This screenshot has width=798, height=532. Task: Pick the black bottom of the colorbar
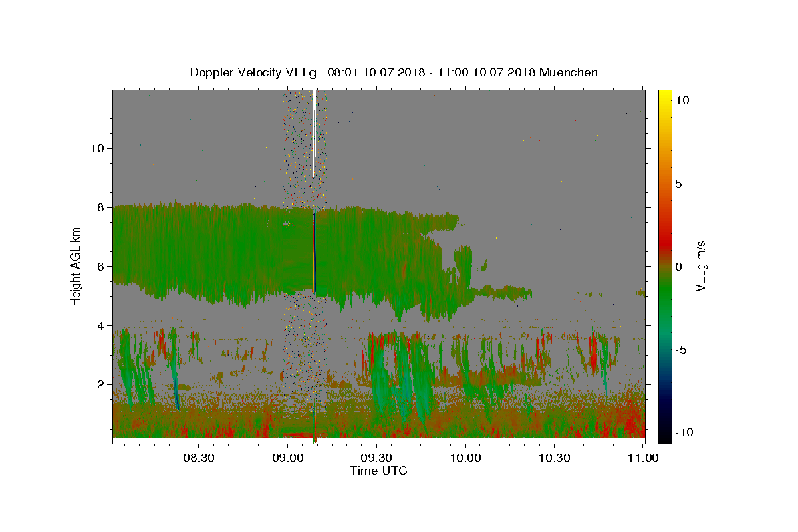pyautogui.click(x=665, y=436)
